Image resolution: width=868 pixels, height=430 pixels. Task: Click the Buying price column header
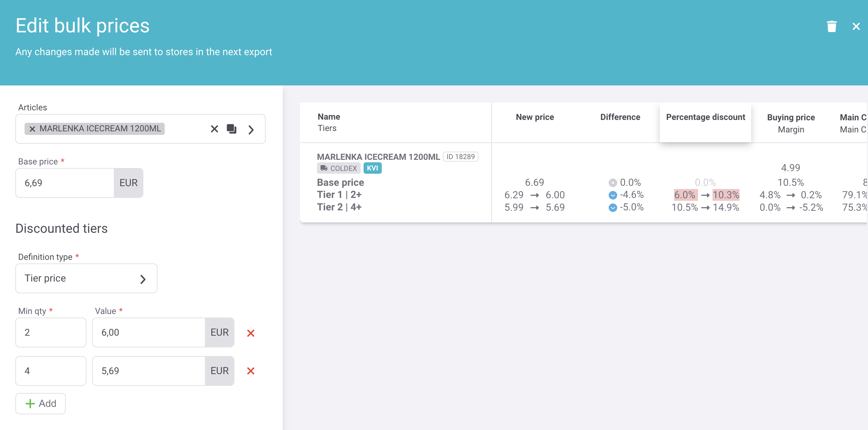coord(791,117)
